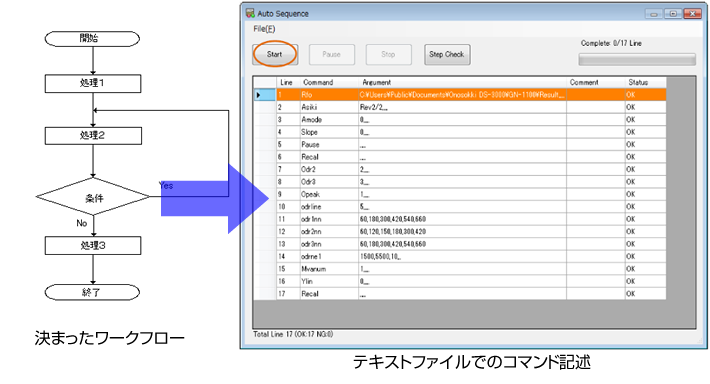
Task: Click the progress bar under Complete 0/17 Line
Action: (637, 59)
